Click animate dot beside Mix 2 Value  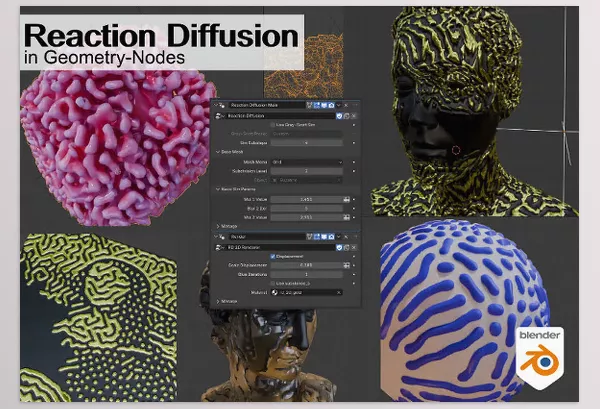(354, 217)
